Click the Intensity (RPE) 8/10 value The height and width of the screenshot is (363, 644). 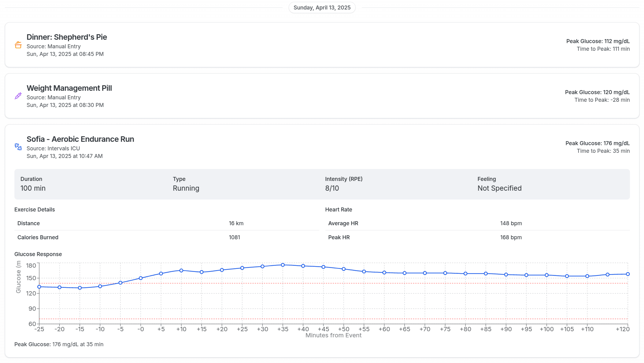(332, 188)
